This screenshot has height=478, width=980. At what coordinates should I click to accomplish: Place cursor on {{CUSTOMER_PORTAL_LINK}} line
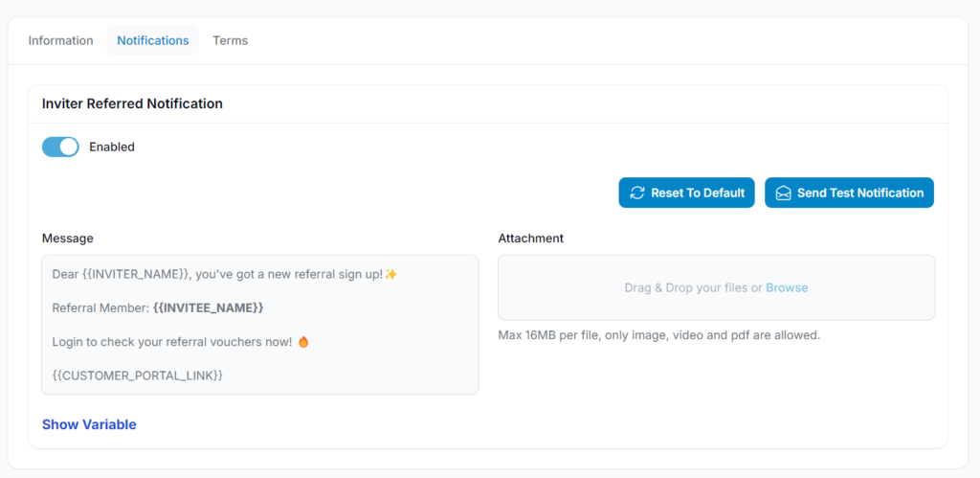[x=138, y=376]
